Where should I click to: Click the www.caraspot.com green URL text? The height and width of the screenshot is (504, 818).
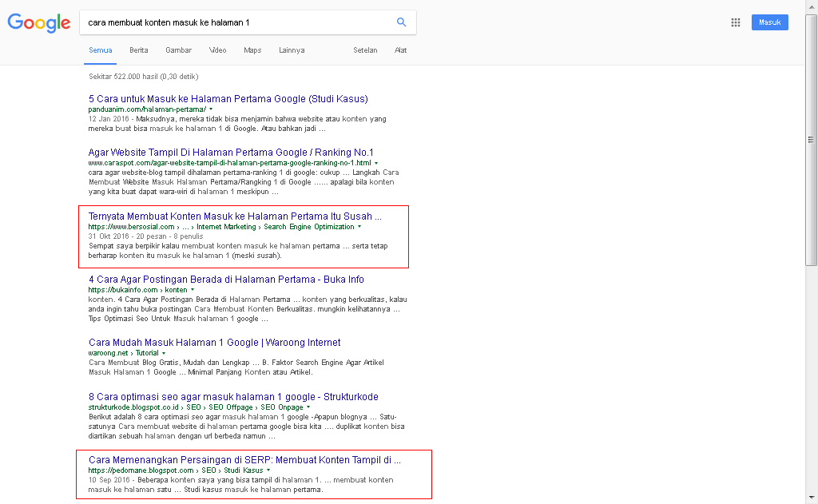[x=229, y=163]
